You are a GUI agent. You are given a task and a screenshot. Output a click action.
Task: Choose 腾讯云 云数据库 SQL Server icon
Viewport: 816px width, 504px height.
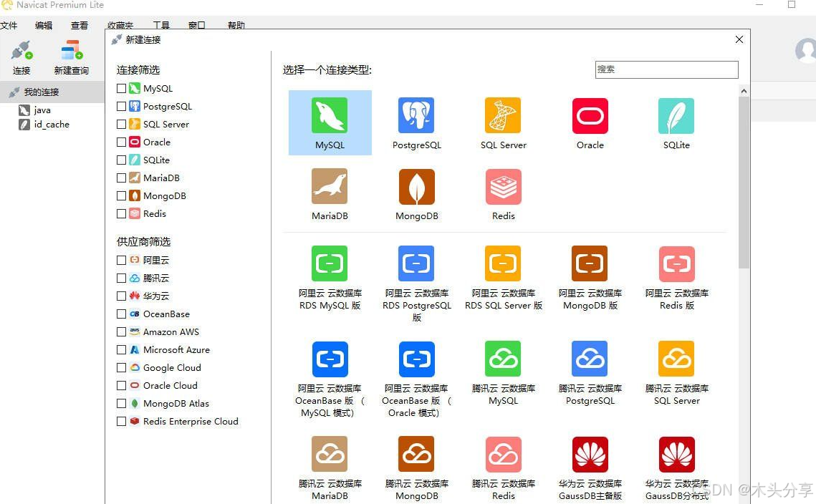click(x=676, y=359)
